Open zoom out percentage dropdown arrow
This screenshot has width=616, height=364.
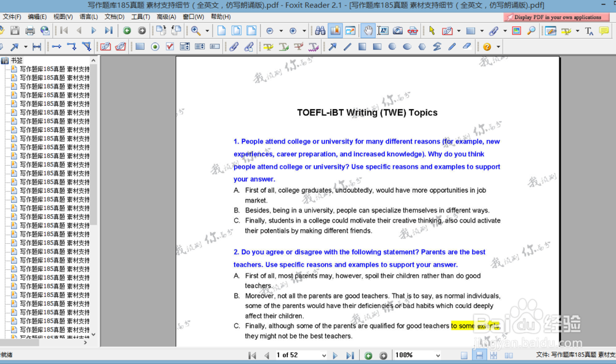tap(281, 31)
